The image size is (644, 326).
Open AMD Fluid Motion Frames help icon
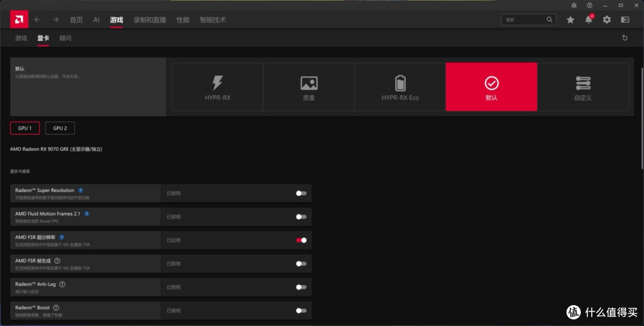[86, 214]
